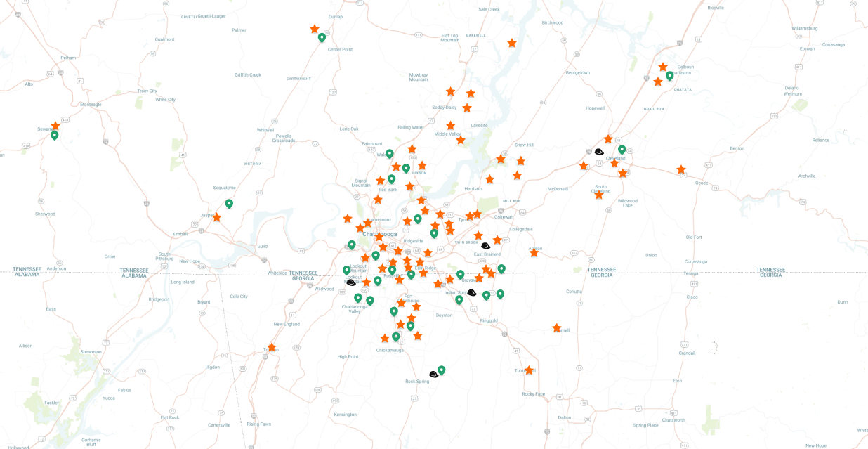Select the black hat marker near Lookout Mountain

(x=350, y=282)
